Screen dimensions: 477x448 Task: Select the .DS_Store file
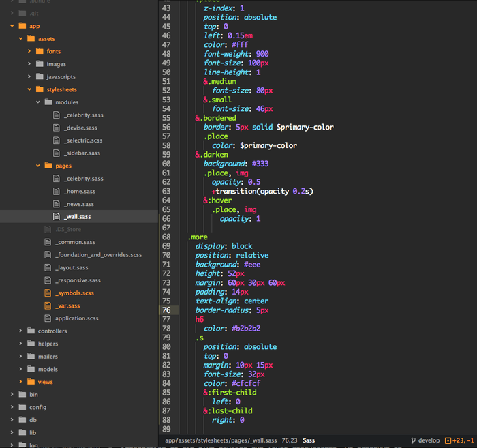(x=68, y=230)
